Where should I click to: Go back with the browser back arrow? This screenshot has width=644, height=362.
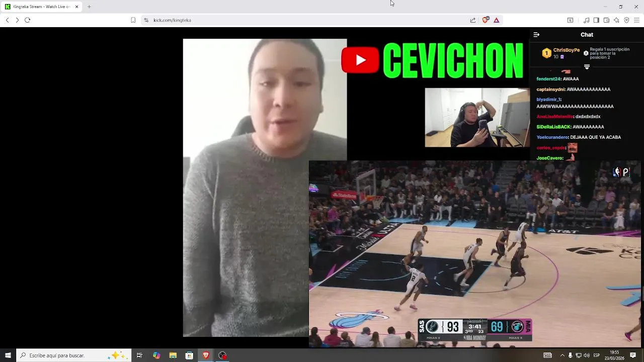point(7,20)
